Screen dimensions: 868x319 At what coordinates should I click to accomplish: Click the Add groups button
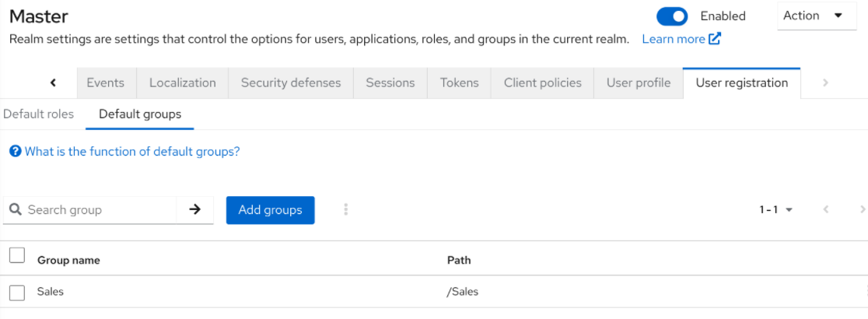tap(270, 210)
